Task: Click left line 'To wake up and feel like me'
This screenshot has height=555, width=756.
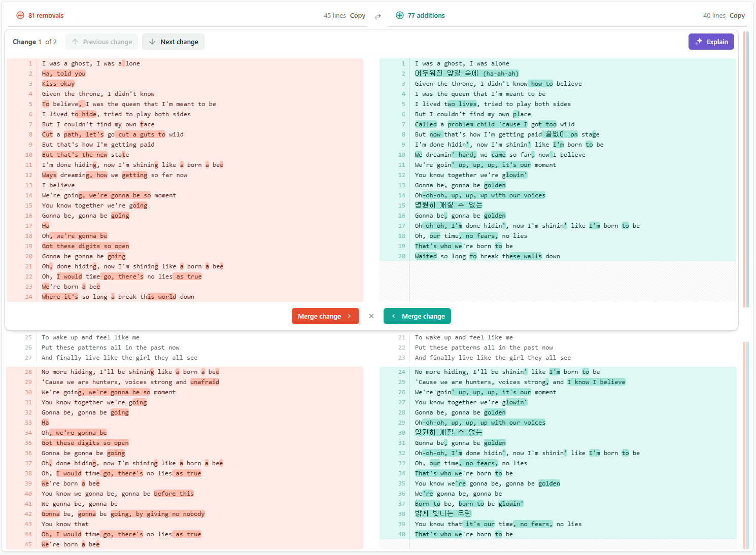Action: tap(90, 337)
